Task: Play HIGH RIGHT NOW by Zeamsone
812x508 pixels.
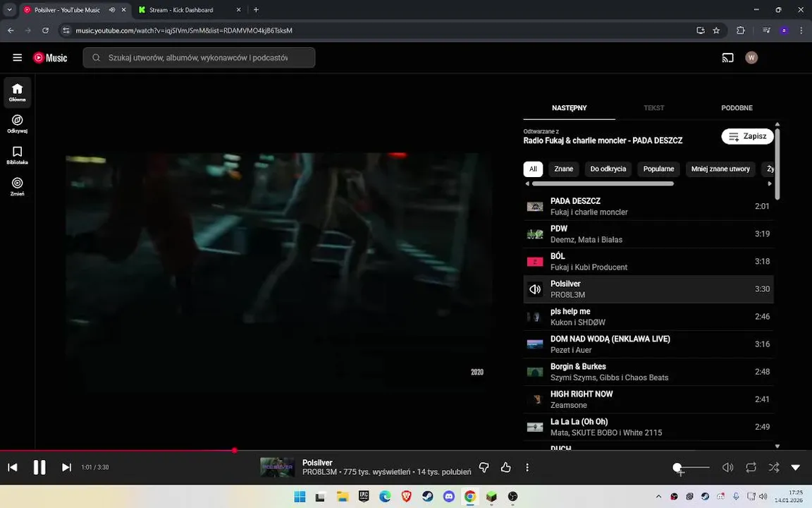Action: [x=648, y=399]
